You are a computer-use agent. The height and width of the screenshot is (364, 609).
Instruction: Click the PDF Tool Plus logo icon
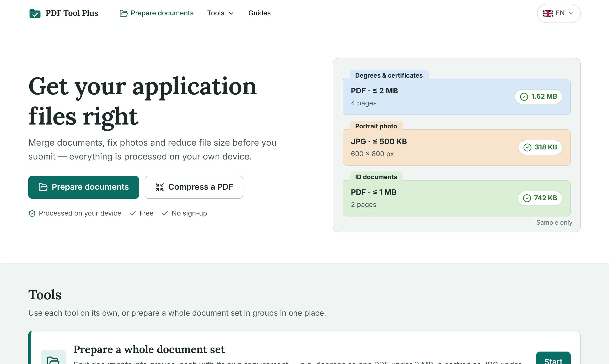click(x=35, y=13)
